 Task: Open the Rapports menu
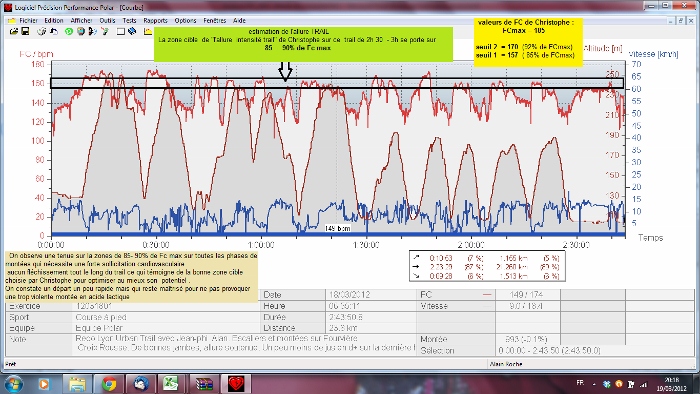tap(155, 21)
